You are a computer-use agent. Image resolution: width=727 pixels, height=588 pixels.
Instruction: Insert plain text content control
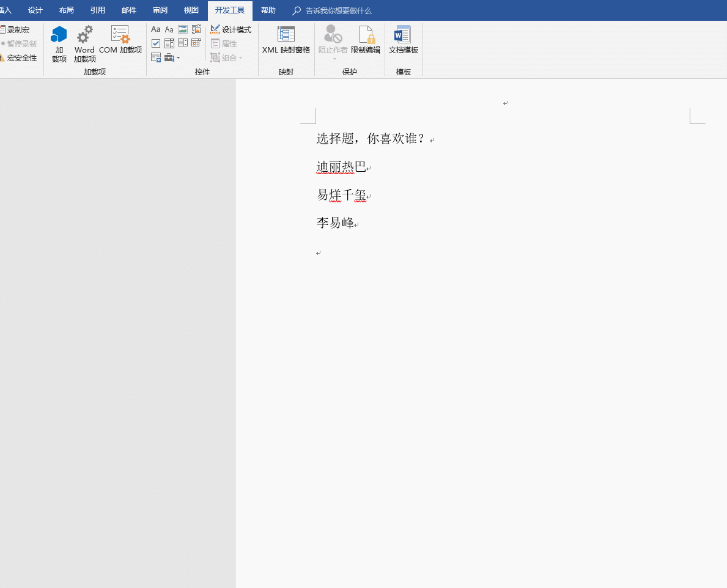pos(169,29)
